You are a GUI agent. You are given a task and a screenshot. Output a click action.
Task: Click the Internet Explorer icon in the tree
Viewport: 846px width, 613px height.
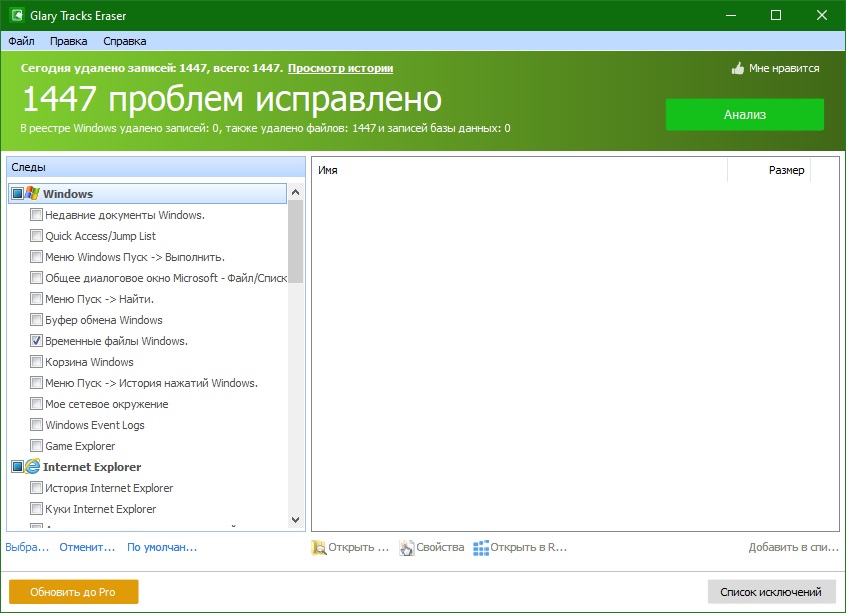coord(33,467)
